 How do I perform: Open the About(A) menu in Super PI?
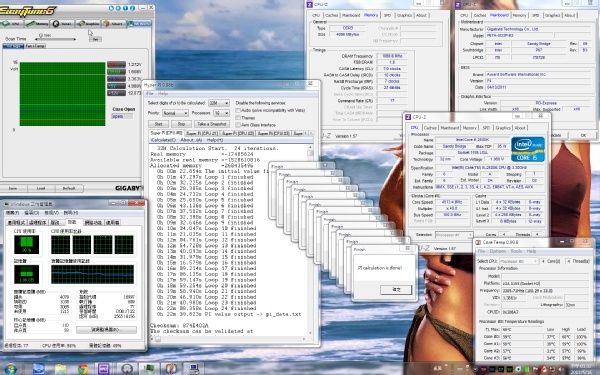[191, 140]
